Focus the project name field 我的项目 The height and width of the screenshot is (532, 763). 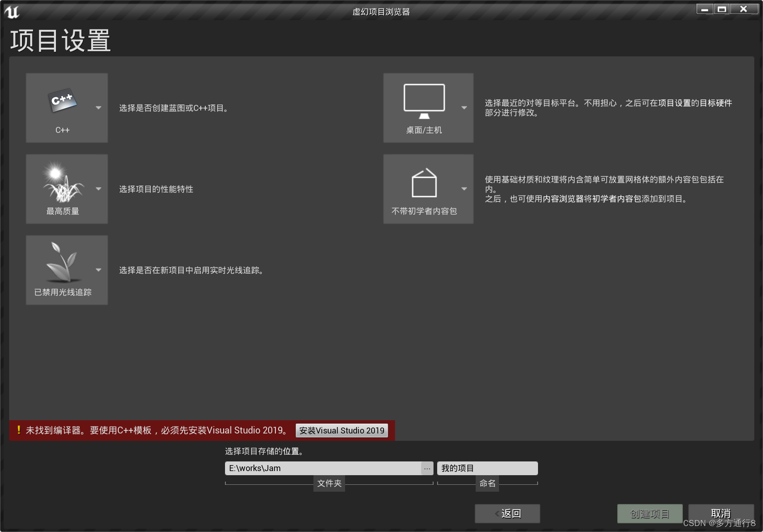pyautogui.click(x=488, y=468)
